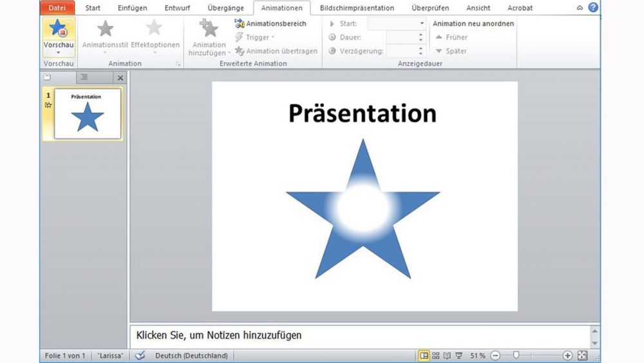Zoom in with plus button
This screenshot has width=644, height=363.
(x=567, y=355)
